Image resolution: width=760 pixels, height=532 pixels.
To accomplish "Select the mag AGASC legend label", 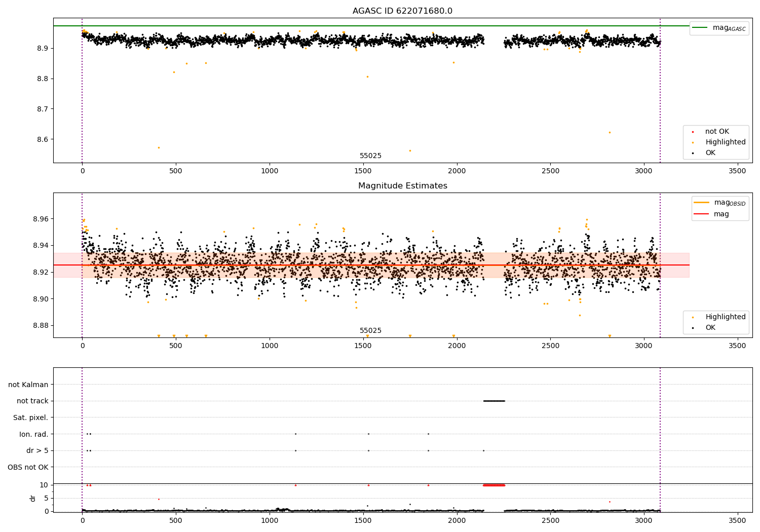I will 729,28.
